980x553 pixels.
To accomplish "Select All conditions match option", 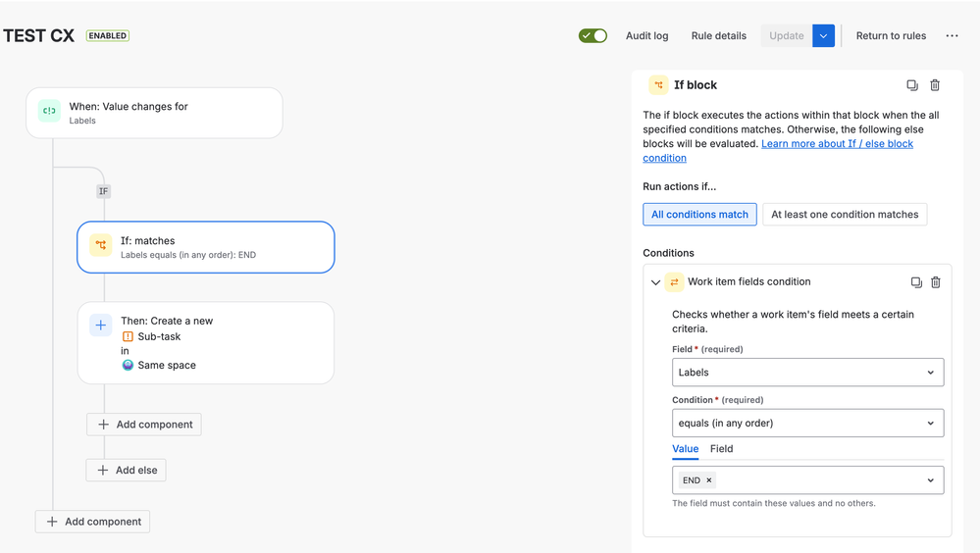I will [x=700, y=215].
